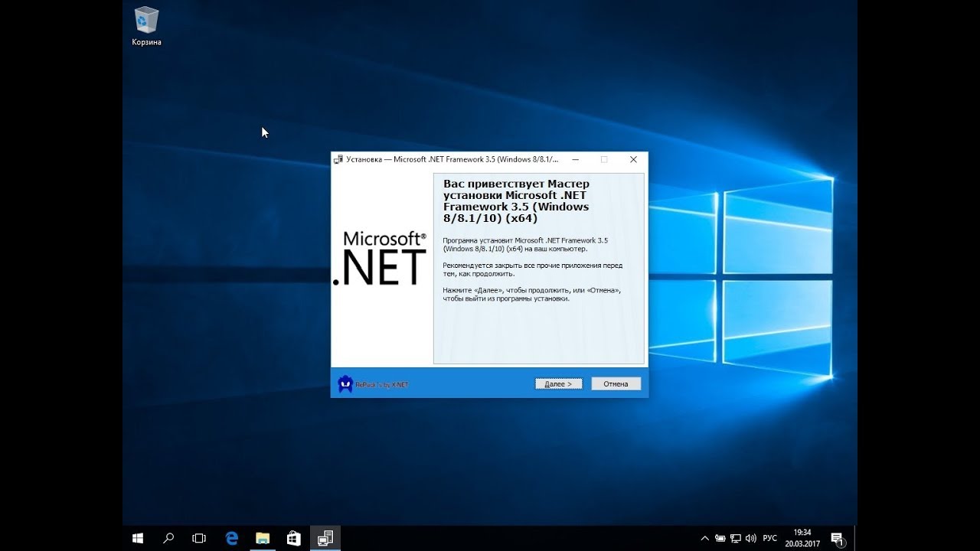Open Task View from the taskbar

coord(199,538)
